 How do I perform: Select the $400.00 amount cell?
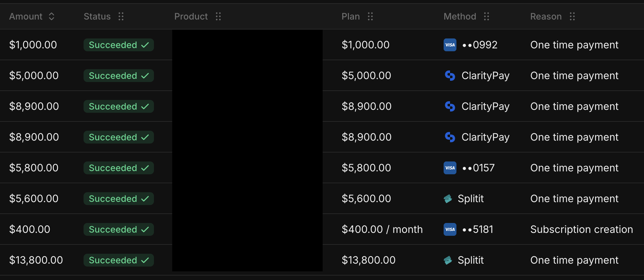(x=30, y=229)
